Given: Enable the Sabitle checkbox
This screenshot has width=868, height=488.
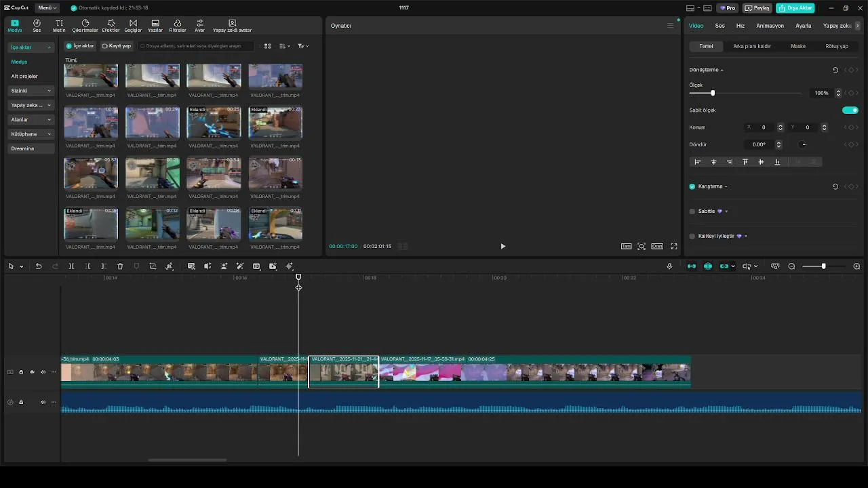Looking at the screenshot, I should pos(692,211).
